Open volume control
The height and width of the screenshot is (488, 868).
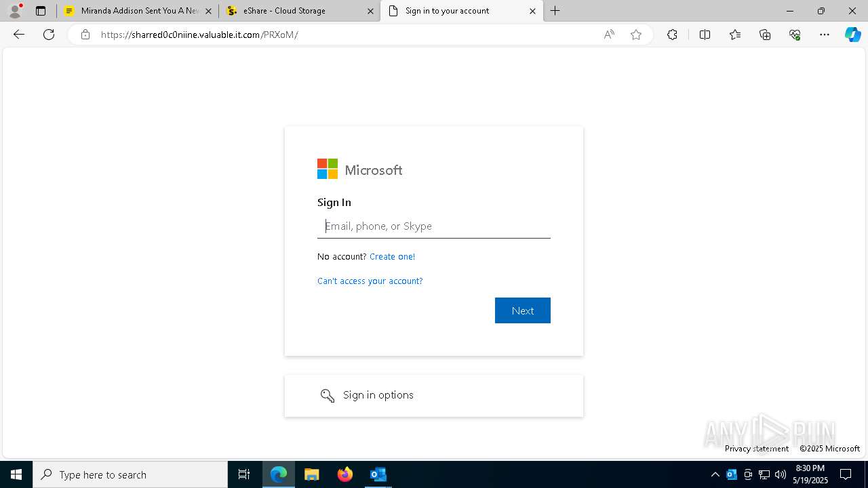pos(781,474)
